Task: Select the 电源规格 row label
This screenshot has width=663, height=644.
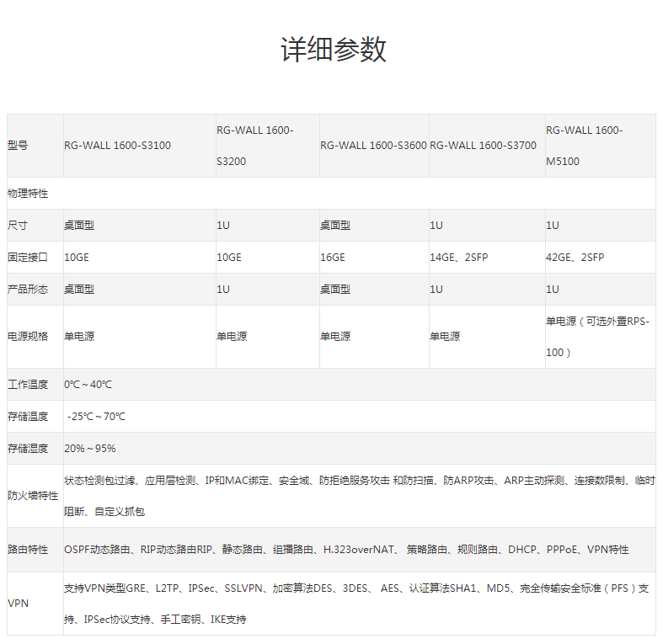Action: [x=29, y=337]
